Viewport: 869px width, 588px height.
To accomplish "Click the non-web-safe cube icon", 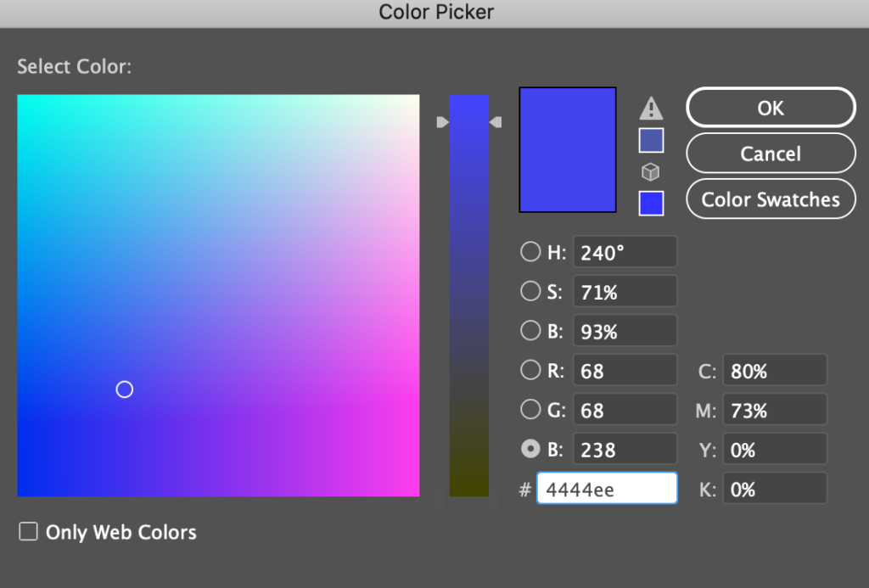I will point(651,172).
